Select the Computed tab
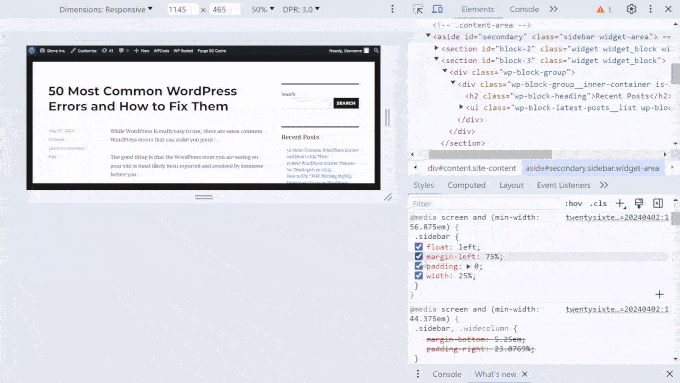Image resolution: width=680 pixels, height=383 pixels. pyautogui.click(x=466, y=185)
